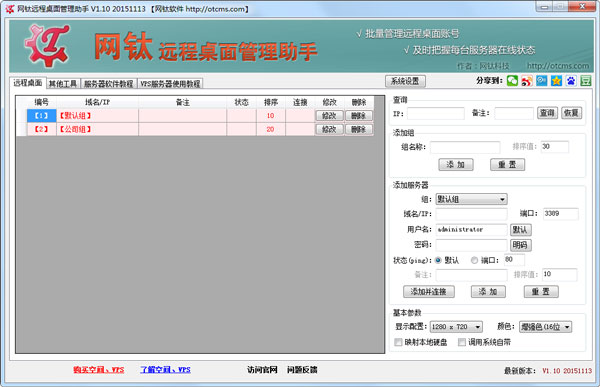Viewport: 600px width, 387px height.
Task: Enable 映射本地硬盘 checkbox
Action: (398, 342)
